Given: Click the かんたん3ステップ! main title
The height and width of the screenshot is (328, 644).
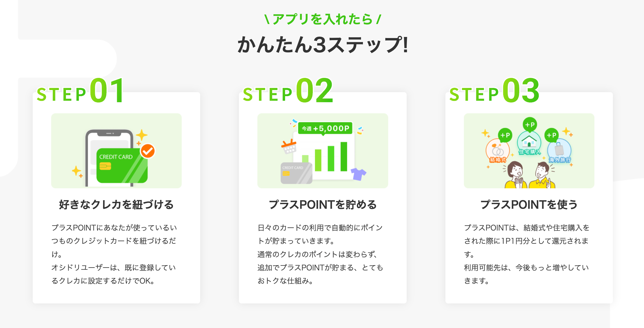Looking at the screenshot, I should point(323,45).
